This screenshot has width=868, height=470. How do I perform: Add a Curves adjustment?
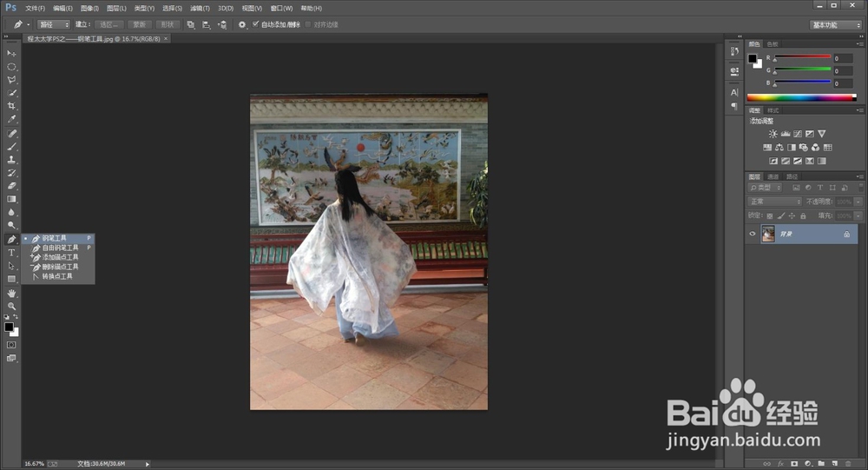coord(797,134)
